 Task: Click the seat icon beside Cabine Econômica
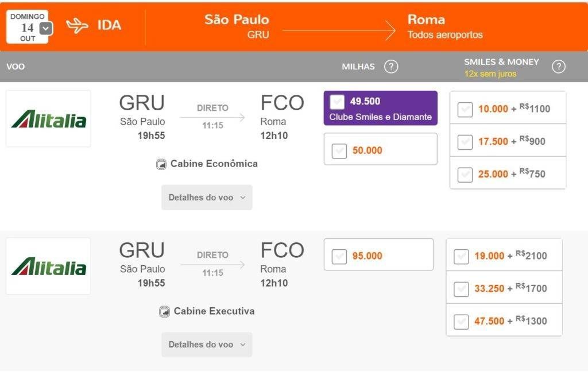(x=161, y=164)
